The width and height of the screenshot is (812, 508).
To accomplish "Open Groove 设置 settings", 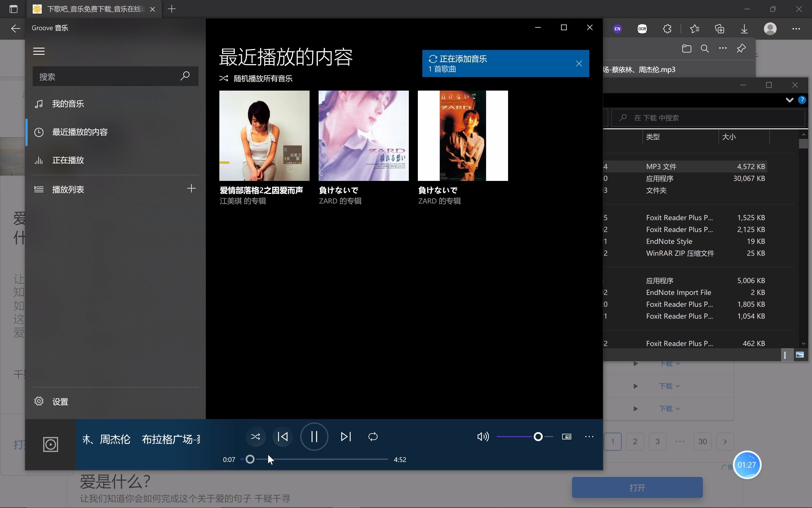I will click(x=115, y=402).
